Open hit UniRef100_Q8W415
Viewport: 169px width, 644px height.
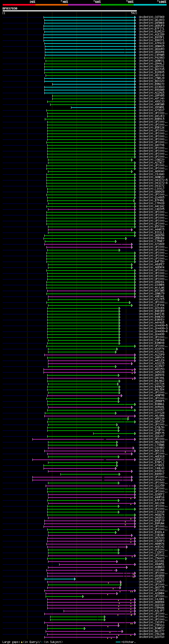click(152, 46)
